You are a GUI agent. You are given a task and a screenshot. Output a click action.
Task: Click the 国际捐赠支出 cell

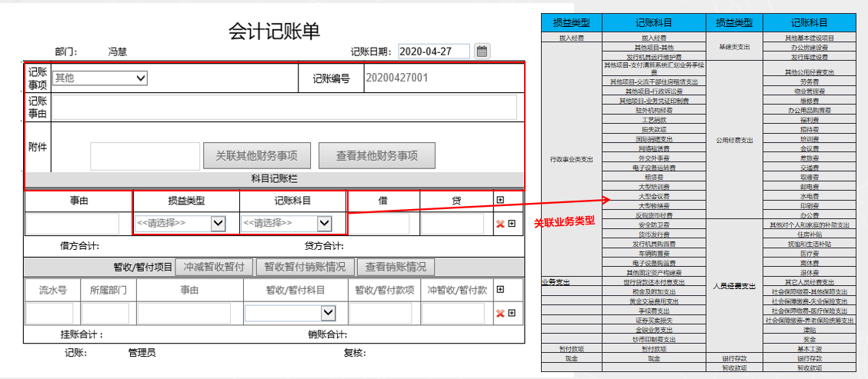[654, 139]
